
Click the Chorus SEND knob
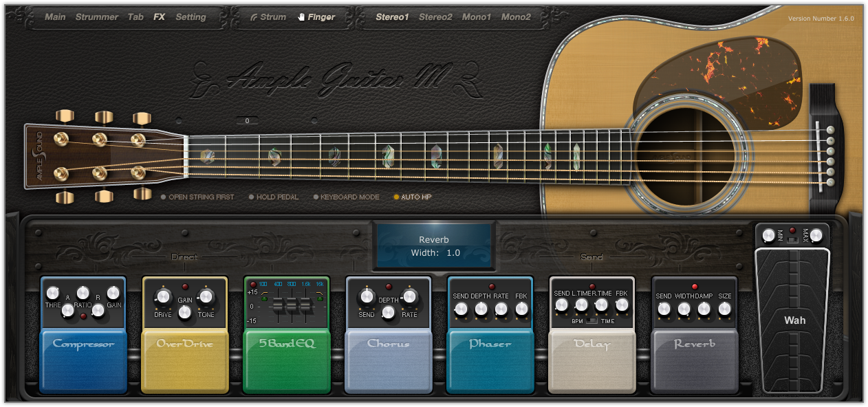click(367, 297)
